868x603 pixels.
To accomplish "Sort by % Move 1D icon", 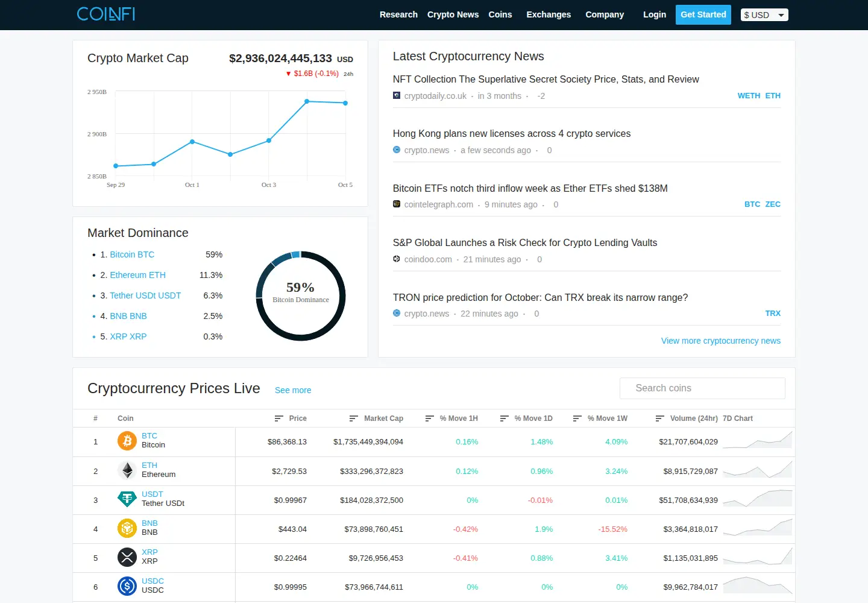I will coord(505,418).
